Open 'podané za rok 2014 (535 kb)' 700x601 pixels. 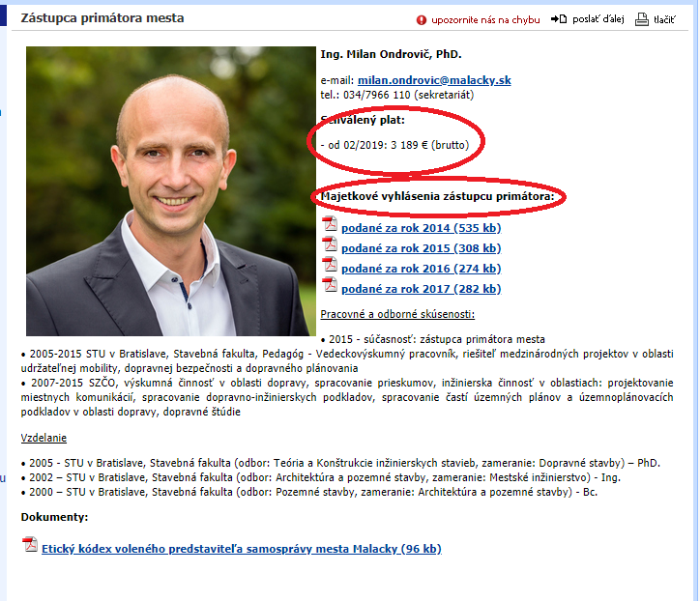[421, 228]
